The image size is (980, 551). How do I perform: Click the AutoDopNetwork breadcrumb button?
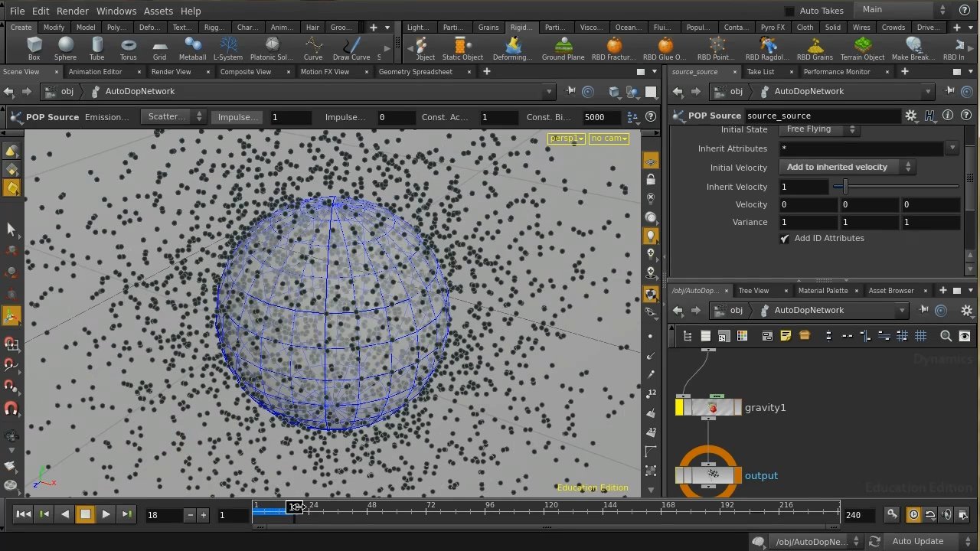pos(139,91)
